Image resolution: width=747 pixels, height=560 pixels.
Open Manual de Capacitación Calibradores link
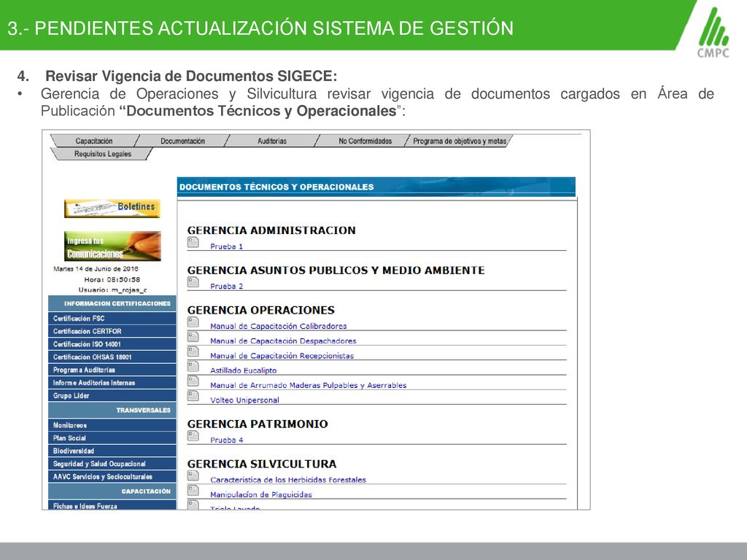(278, 326)
